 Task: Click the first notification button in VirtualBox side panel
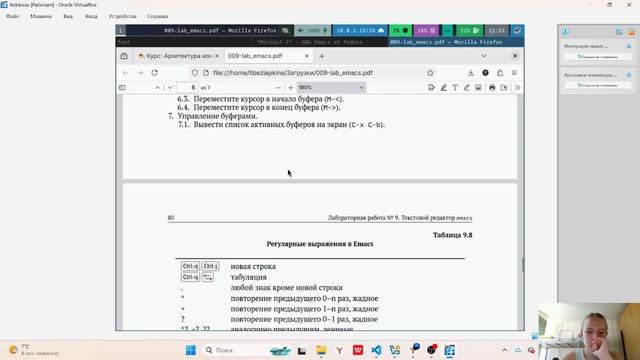tap(598, 57)
